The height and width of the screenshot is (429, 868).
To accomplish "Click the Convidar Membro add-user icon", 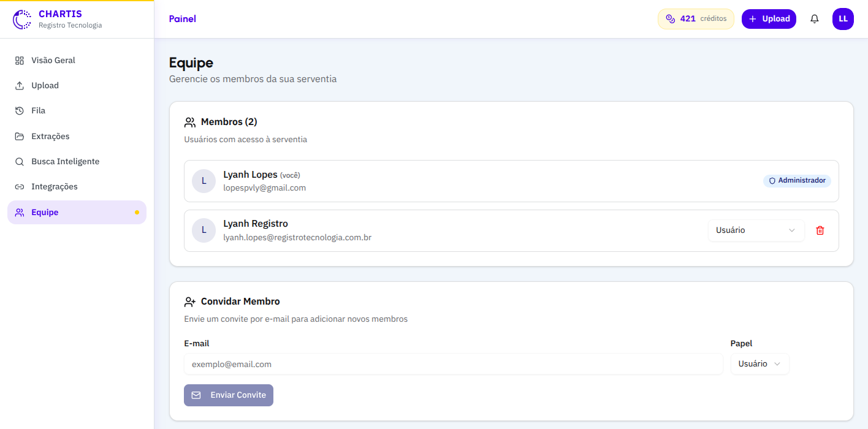I will [190, 302].
